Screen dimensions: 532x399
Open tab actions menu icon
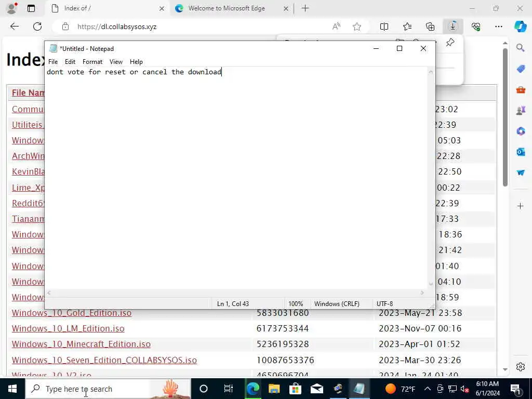click(31, 8)
